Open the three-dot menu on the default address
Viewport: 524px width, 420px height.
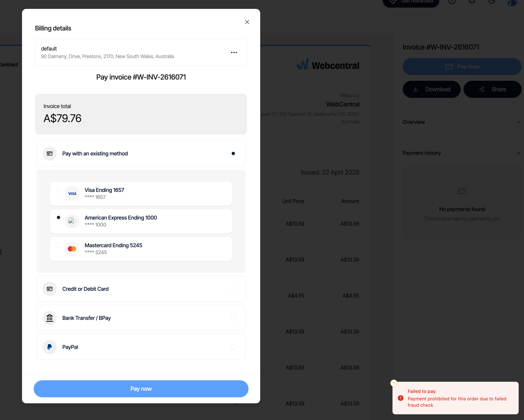(234, 52)
